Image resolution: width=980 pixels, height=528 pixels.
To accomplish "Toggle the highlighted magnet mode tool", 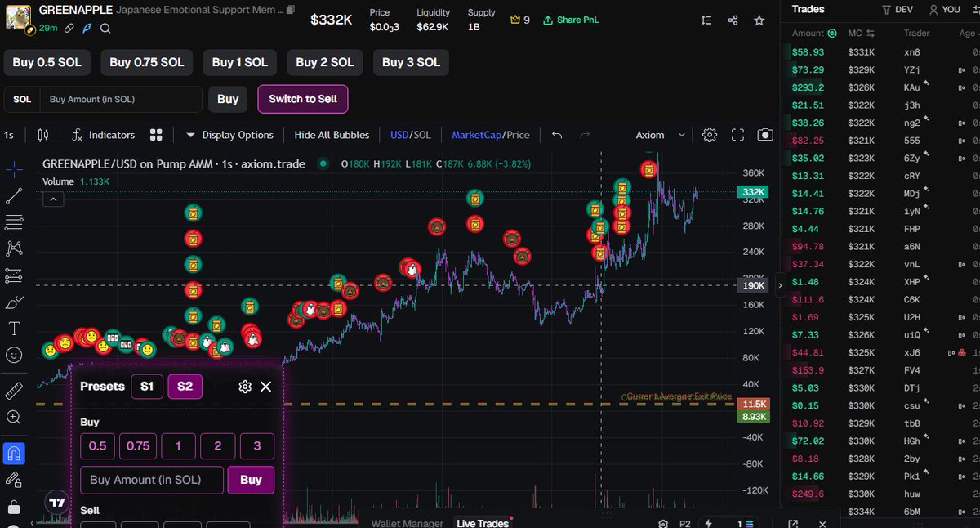I will coord(13,449).
